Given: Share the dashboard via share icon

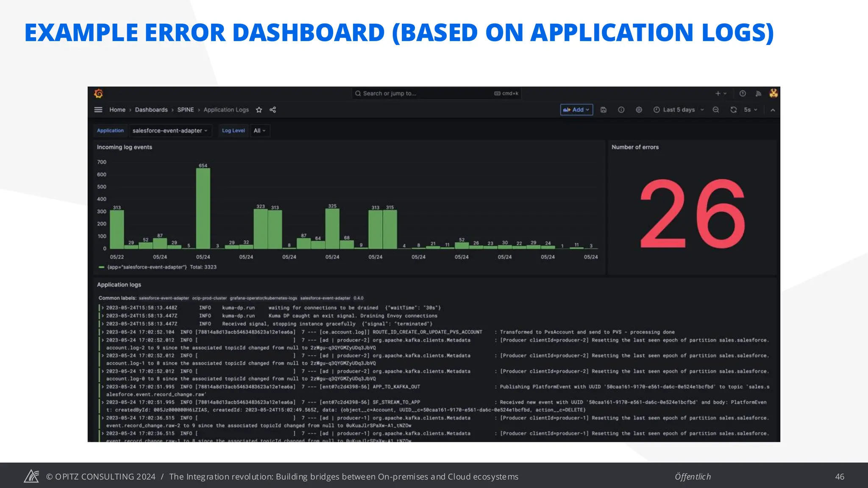Looking at the screenshot, I should tap(273, 110).
